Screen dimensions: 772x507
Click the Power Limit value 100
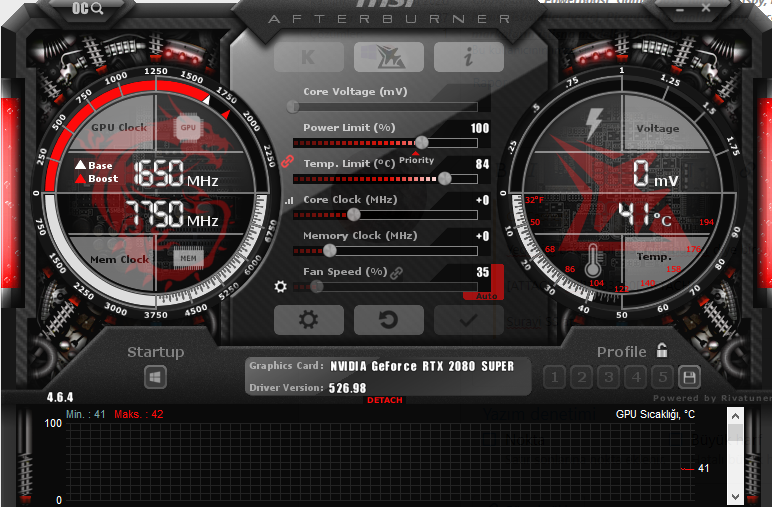(x=480, y=128)
